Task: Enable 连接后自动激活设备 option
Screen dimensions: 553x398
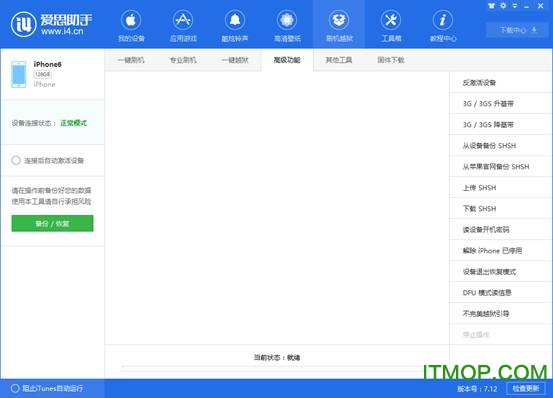Action: click(x=16, y=160)
